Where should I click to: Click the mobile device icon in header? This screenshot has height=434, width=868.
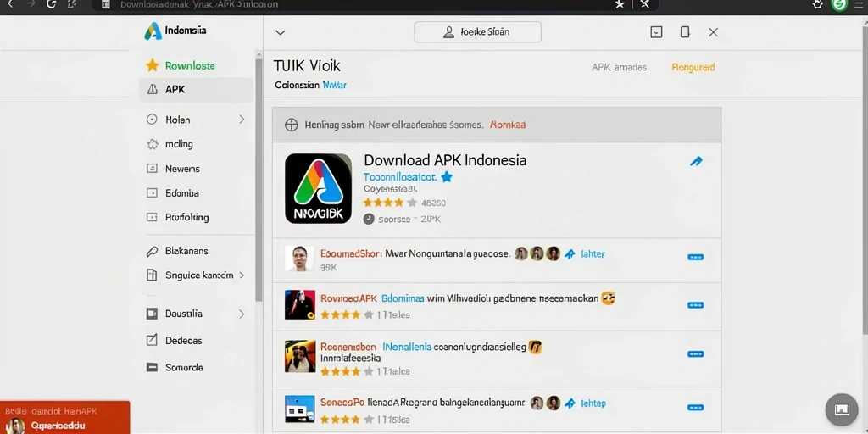pyautogui.click(x=685, y=32)
